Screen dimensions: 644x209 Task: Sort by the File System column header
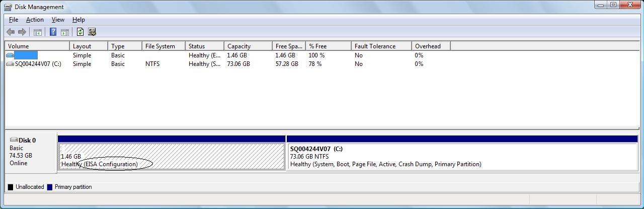[164, 46]
